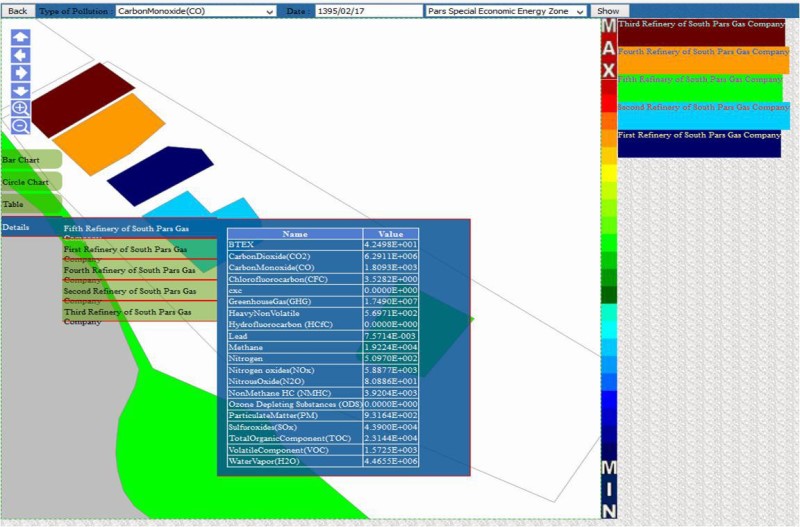Zoom out of the map
Screen dimensions: 800x527
[x=20, y=126]
